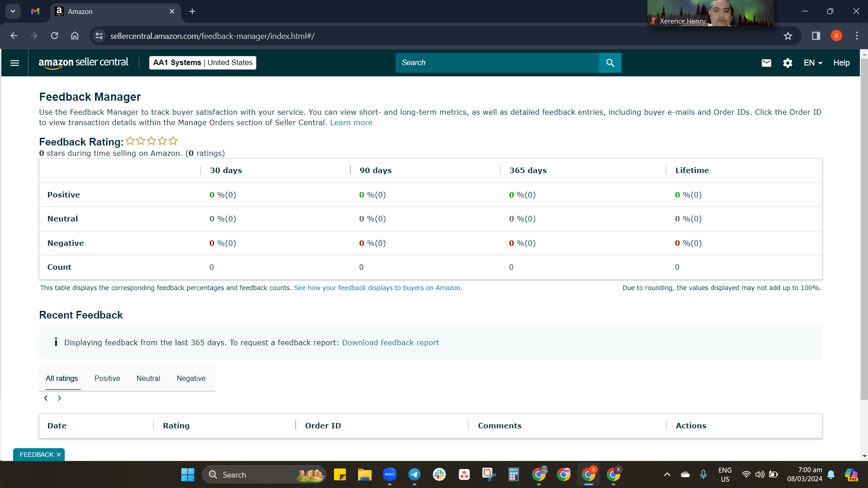Open the Help link in header
Image resolution: width=868 pixels, height=488 pixels.
(x=841, y=63)
